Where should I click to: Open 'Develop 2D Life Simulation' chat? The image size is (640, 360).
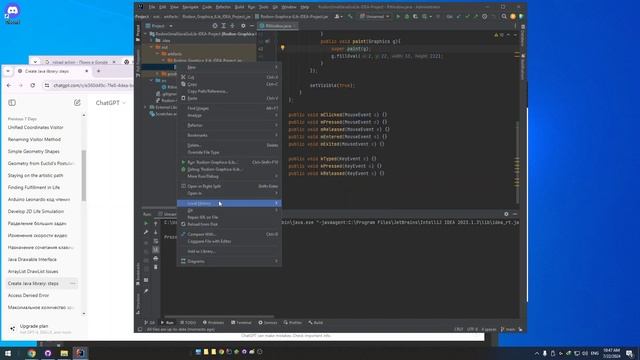coord(36,211)
